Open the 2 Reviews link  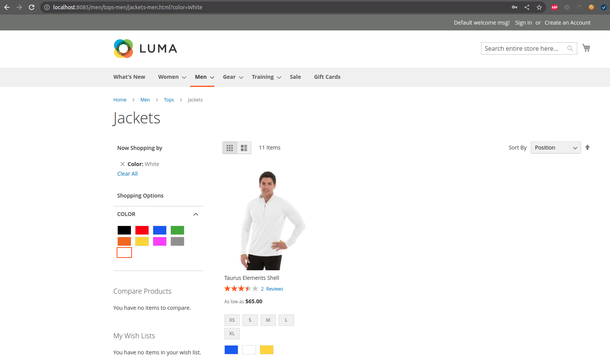click(x=272, y=289)
